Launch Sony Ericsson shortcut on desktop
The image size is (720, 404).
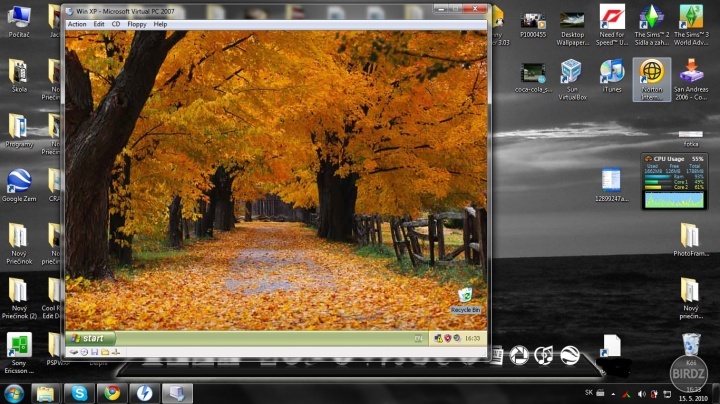(x=19, y=353)
